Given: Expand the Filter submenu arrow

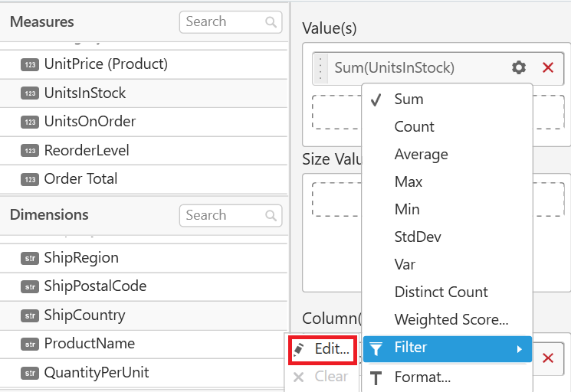Looking at the screenshot, I should pyautogui.click(x=519, y=349).
